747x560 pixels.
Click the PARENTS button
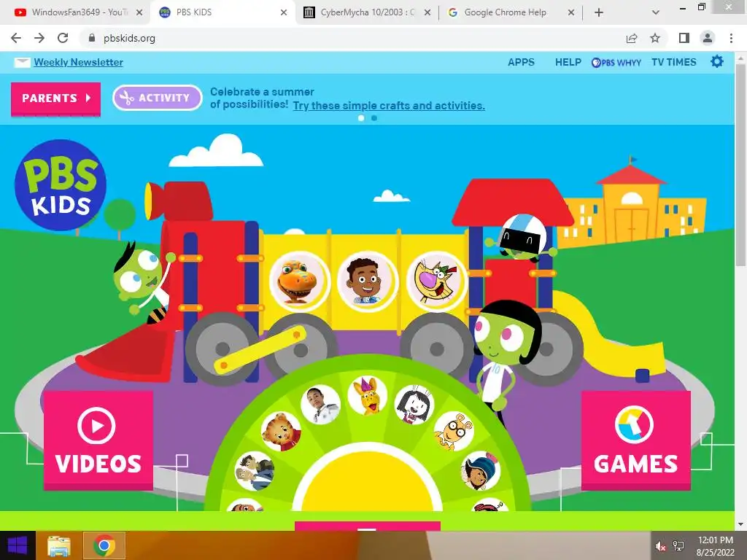point(55,98)
